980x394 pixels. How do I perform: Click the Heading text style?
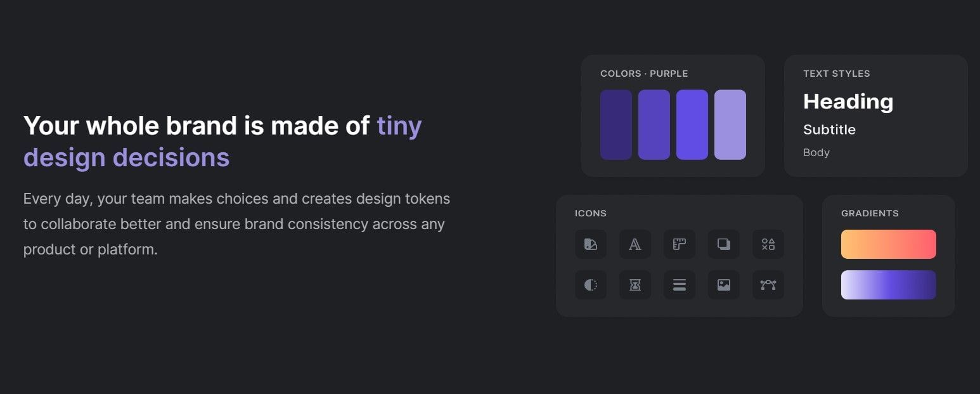(848, 101)
